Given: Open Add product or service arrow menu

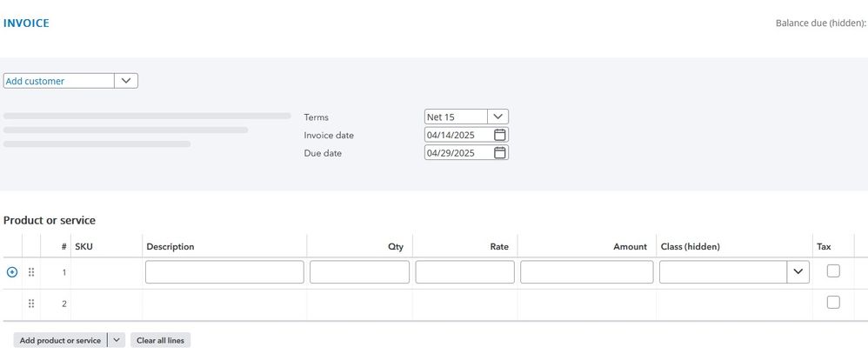Looking at the screenshot, I should pyautogui.click(x=117, y=340).
